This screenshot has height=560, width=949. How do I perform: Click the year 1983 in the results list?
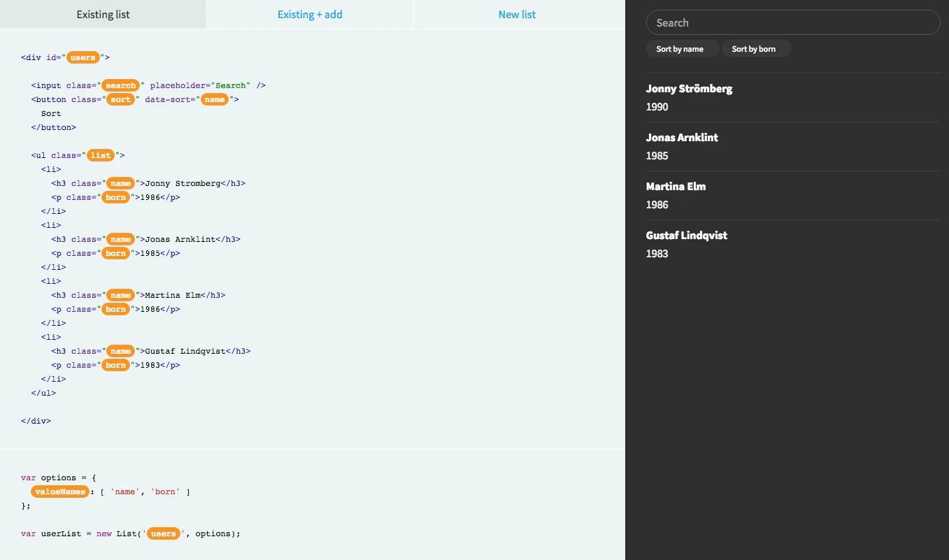(x=657, y=254)
